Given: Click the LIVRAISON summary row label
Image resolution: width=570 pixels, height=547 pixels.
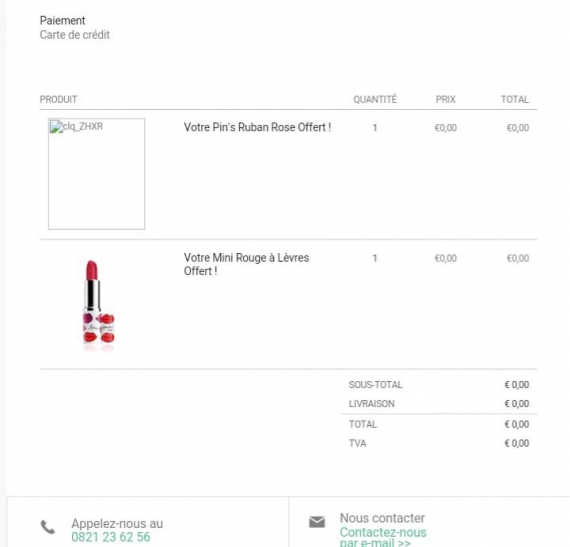Looking at the screenshot, I should pos(372,403).
